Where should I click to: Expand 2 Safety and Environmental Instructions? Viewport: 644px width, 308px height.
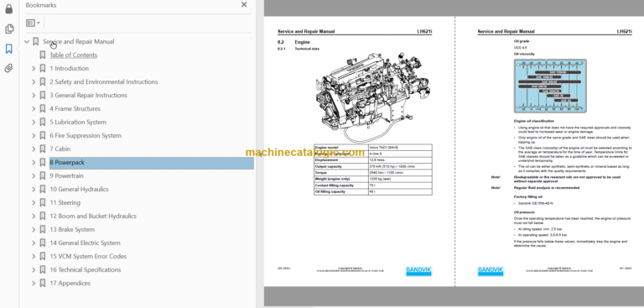coord(34,82)
